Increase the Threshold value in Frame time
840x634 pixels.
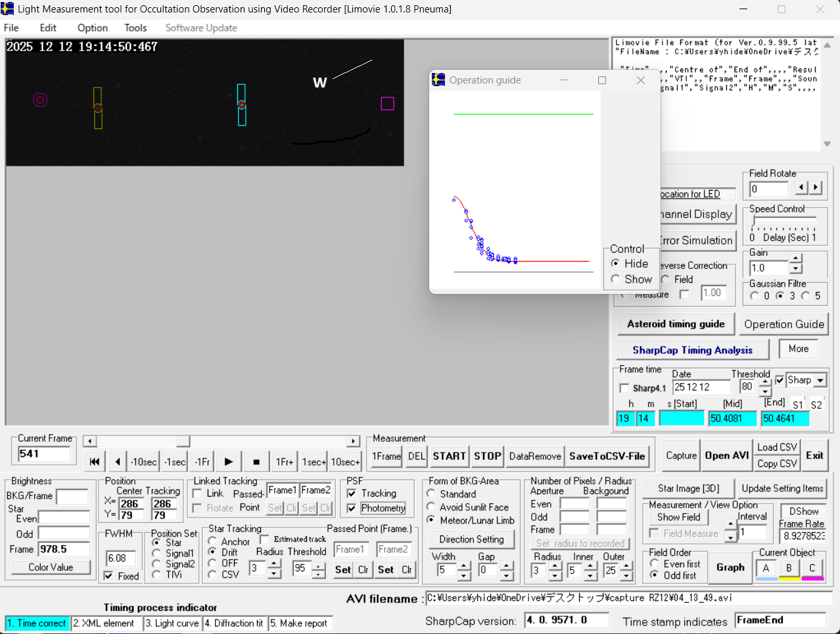[x=765, y=383]
